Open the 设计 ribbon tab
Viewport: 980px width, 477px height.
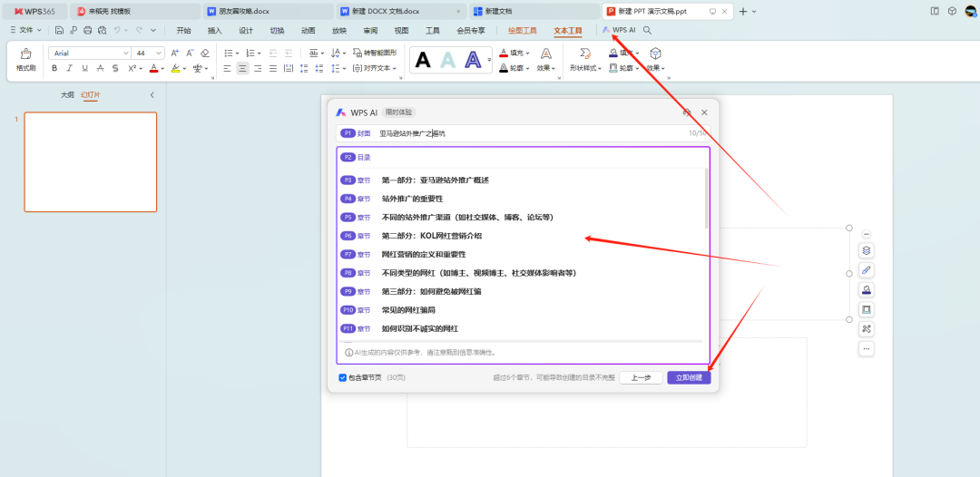coord(246,30)
